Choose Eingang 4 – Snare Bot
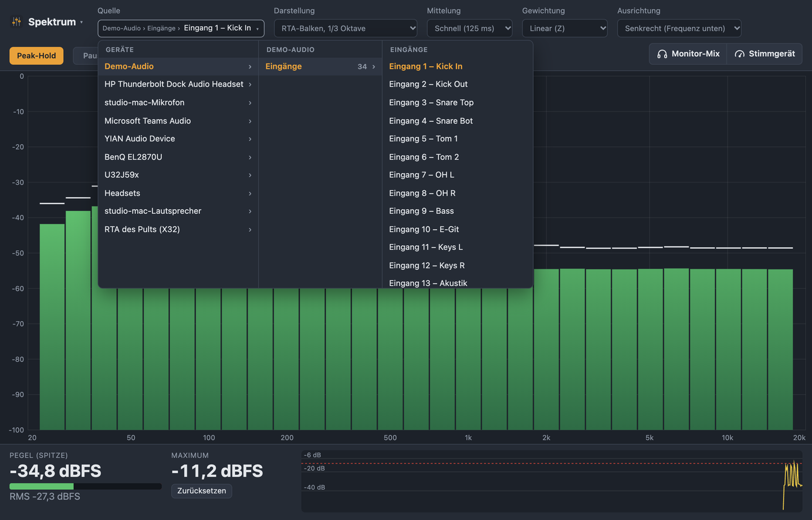This screenshot has width=812, height=520. point(457,121)
